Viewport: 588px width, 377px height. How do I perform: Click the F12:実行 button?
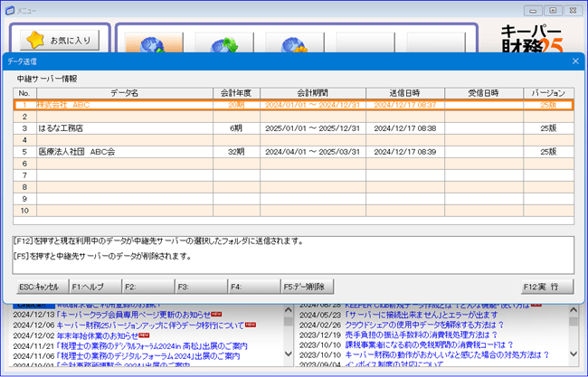pos(547,287)
